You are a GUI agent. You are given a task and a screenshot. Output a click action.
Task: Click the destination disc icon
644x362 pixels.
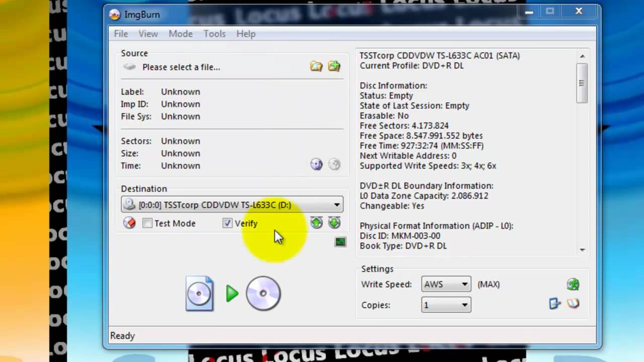point(263,293)
